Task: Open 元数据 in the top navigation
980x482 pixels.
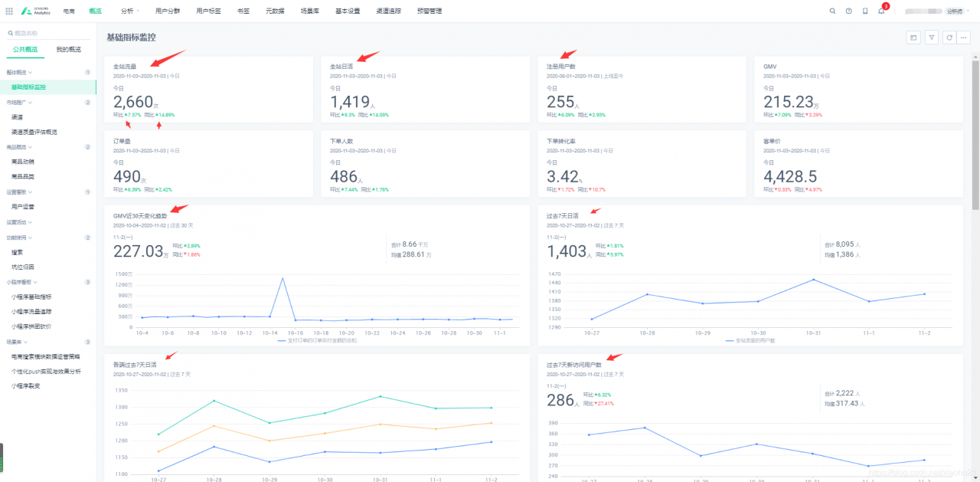Action: [275, 11]
